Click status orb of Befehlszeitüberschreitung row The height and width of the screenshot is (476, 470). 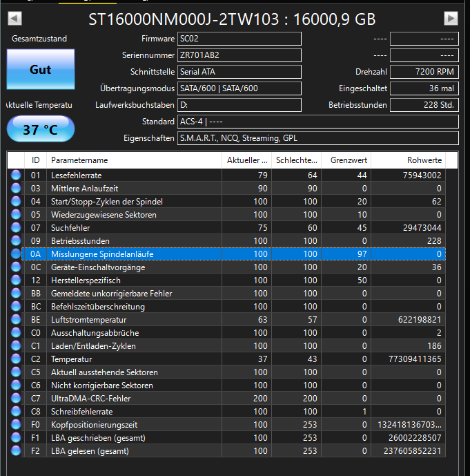(16, 306)
